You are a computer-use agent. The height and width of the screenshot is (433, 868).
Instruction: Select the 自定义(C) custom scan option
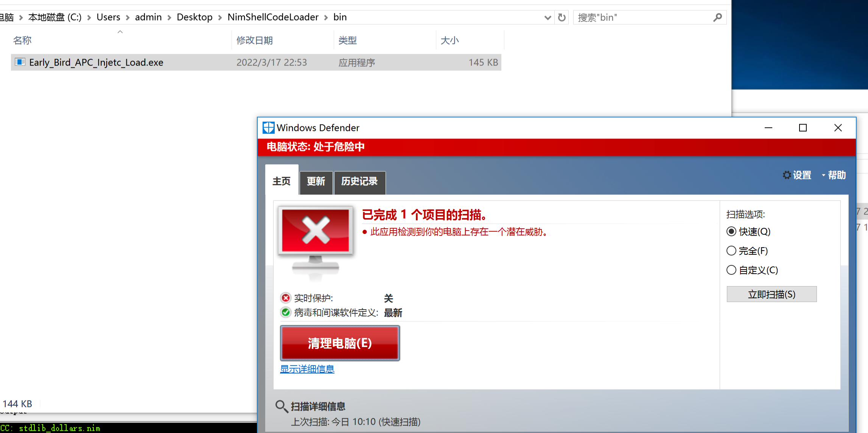[x=731, y=270]
